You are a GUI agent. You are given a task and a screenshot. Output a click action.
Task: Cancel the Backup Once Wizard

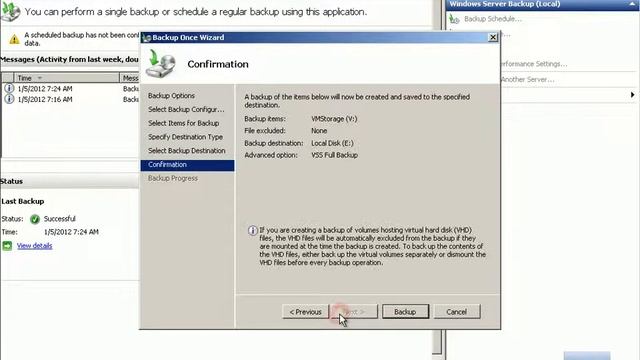[457, 312]
